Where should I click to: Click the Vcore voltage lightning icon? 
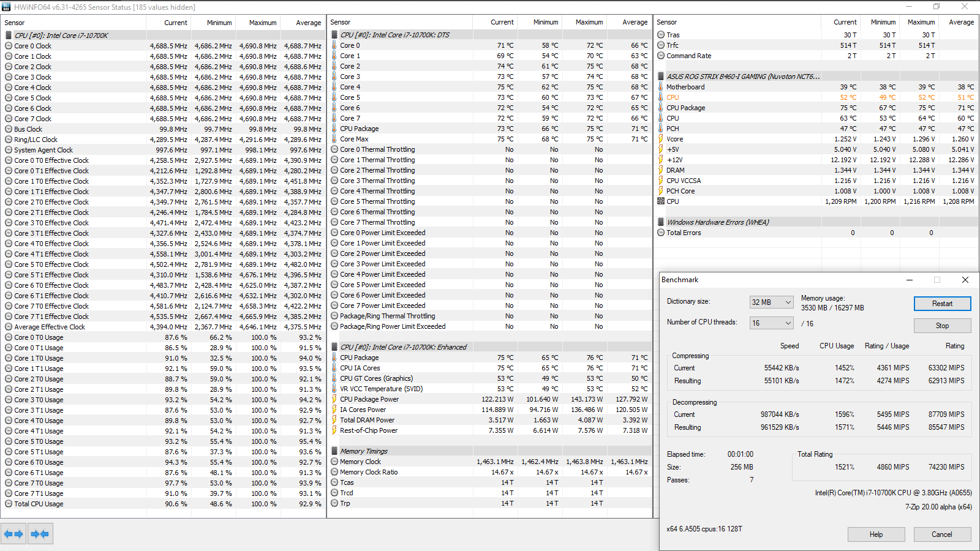click(x=661, y=139)
